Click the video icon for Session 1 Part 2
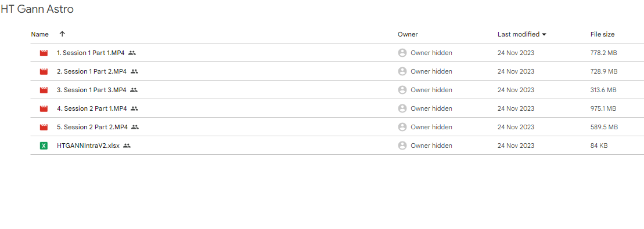The height and width of the screenshot is (229, 644). point(44,71)
